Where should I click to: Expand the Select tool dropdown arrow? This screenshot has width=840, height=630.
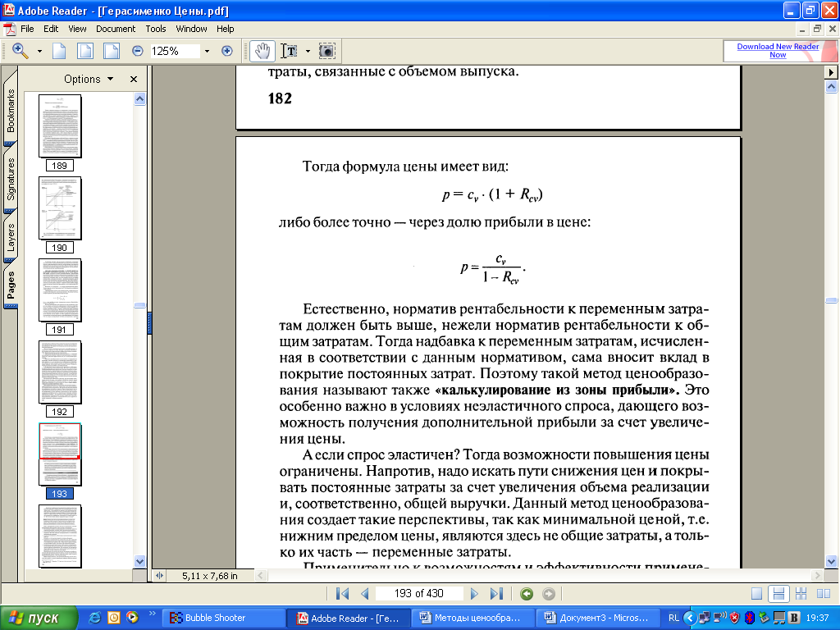pyautogui.click(x=308, y=52)
